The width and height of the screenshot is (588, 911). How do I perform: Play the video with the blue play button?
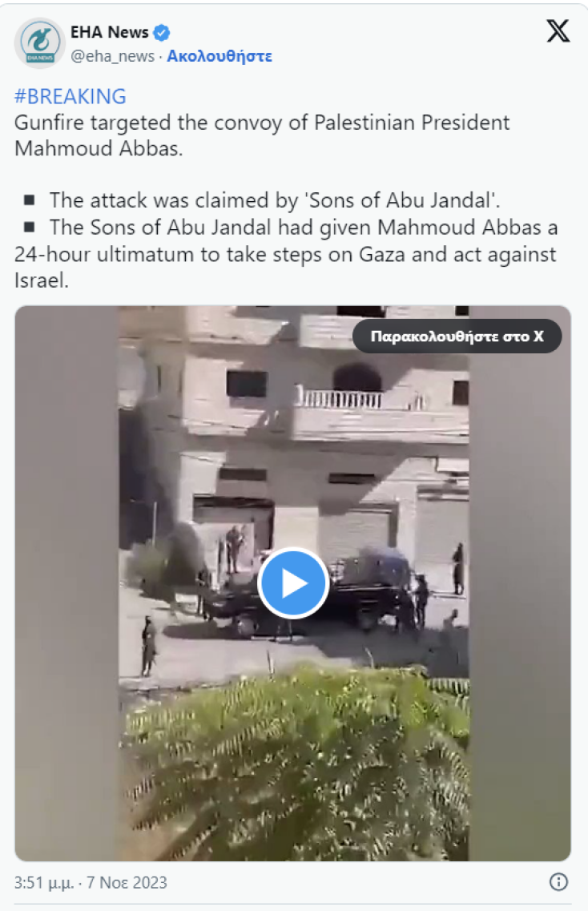293,582
